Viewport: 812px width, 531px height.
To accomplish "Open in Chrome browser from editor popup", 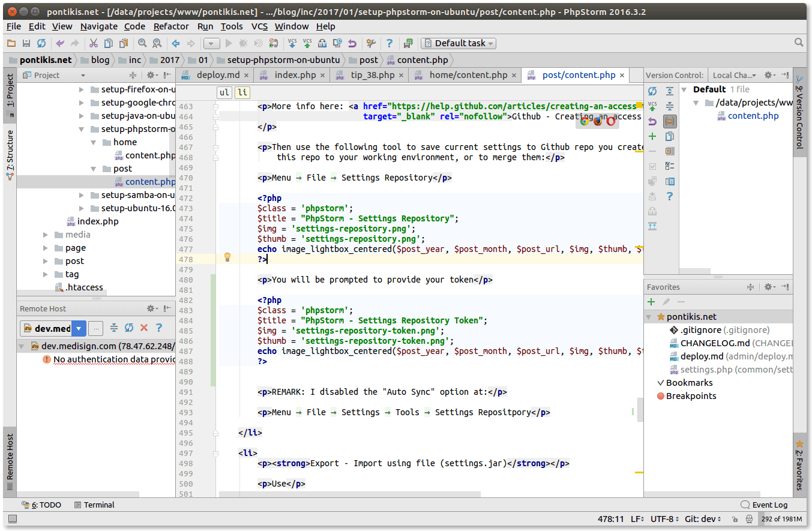I will pyautogui.click(x=584, y=121).
